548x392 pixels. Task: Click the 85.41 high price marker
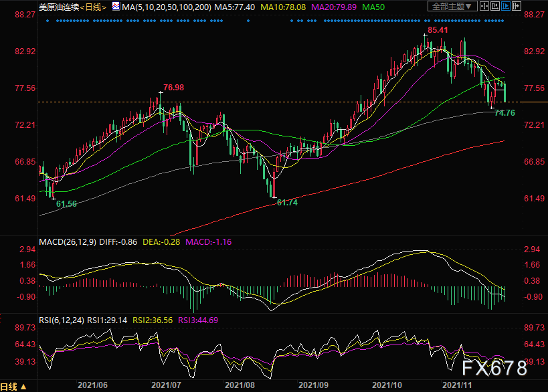click(438, 30)
